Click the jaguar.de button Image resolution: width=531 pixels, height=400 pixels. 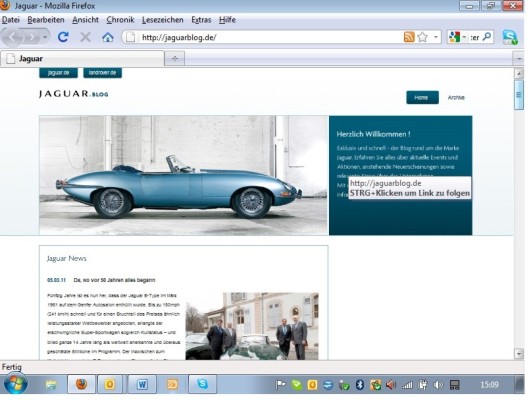[58, 72]
